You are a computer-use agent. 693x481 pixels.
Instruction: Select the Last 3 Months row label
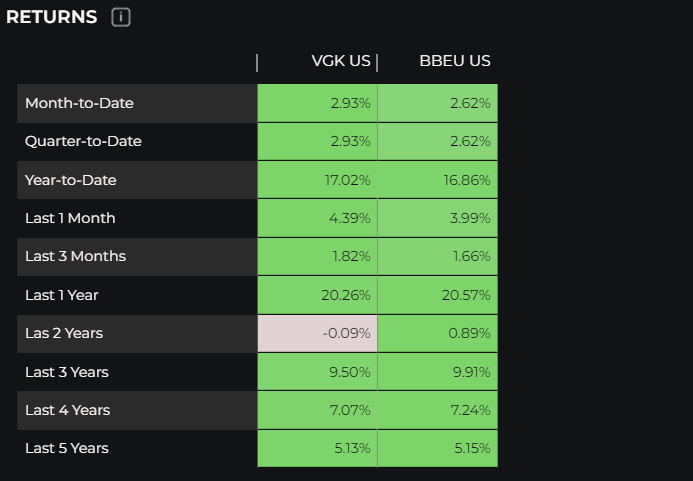(75, 256)
